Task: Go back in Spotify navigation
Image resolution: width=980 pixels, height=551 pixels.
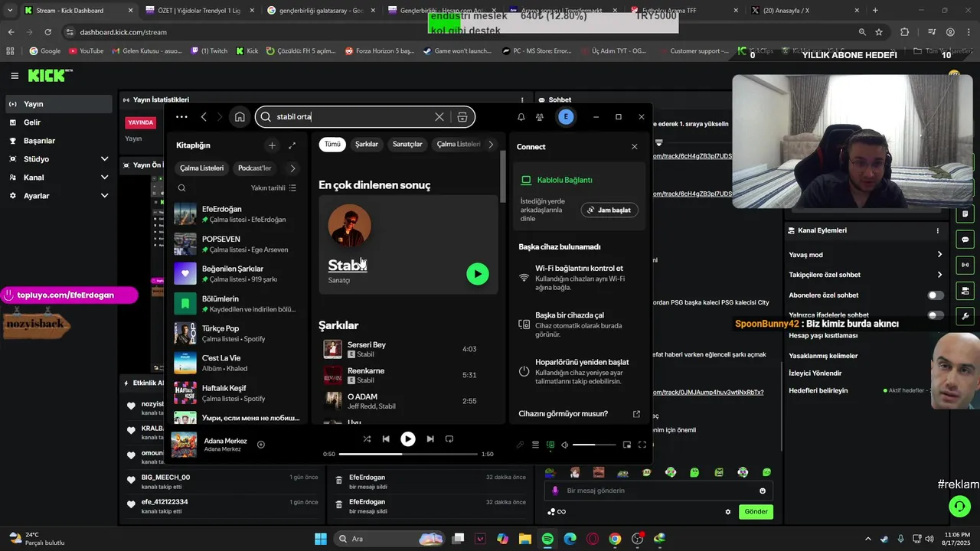Action: point(204,117)
